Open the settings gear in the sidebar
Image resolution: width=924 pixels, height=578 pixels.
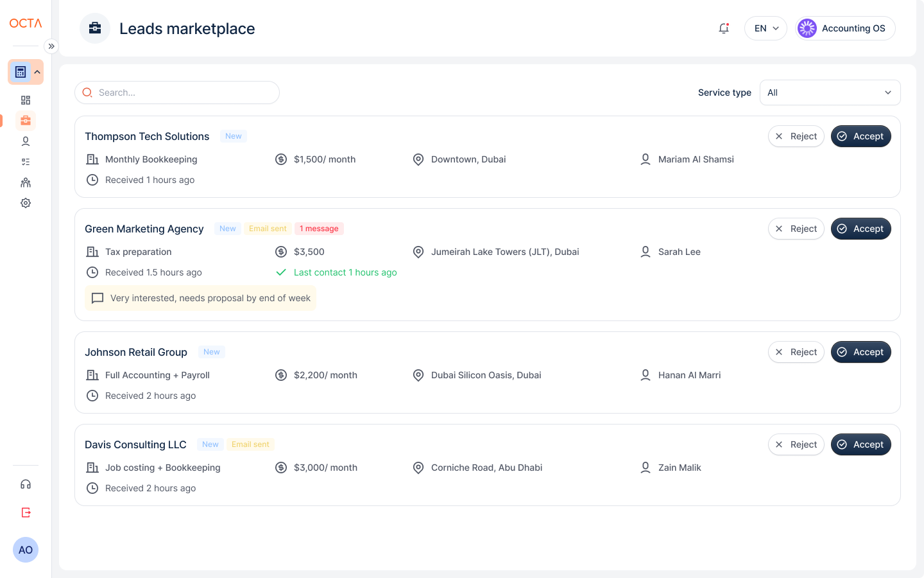pyautogui.click(x=26, y=203)
